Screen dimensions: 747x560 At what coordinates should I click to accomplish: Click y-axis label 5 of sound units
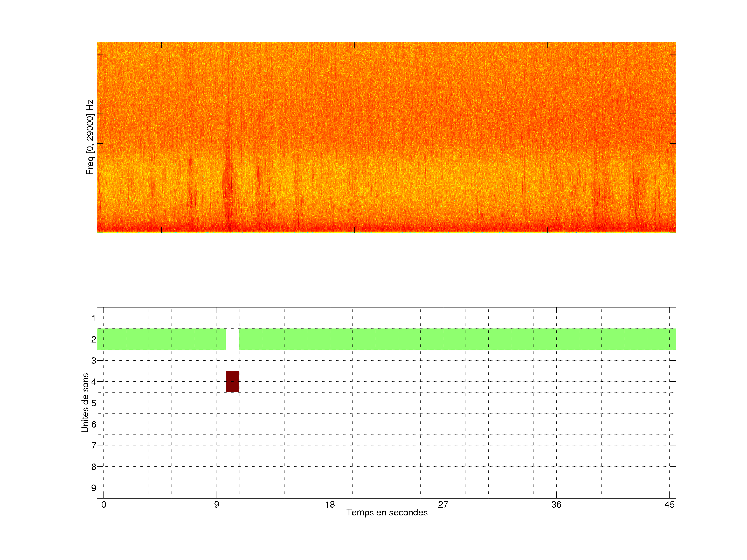coord(94,403)
